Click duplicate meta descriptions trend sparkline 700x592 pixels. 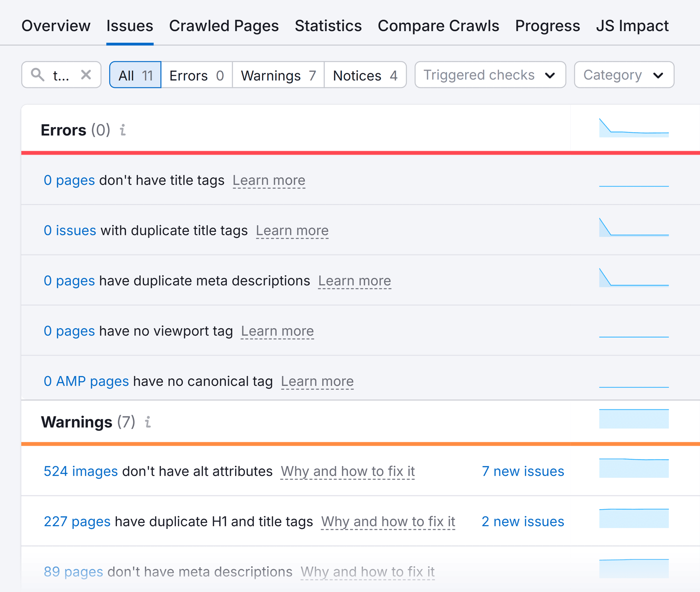tap(634, 278)
